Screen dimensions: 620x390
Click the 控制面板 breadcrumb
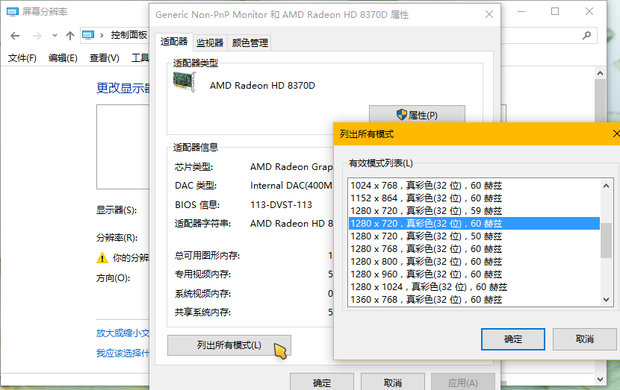click(129, 35)
